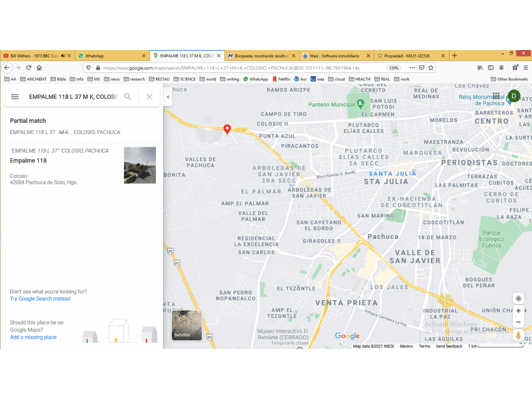This screenshot has width=532, height=399.
Task: Click the Reloj Monumental de Pachuca label
Action: (481, 100)
